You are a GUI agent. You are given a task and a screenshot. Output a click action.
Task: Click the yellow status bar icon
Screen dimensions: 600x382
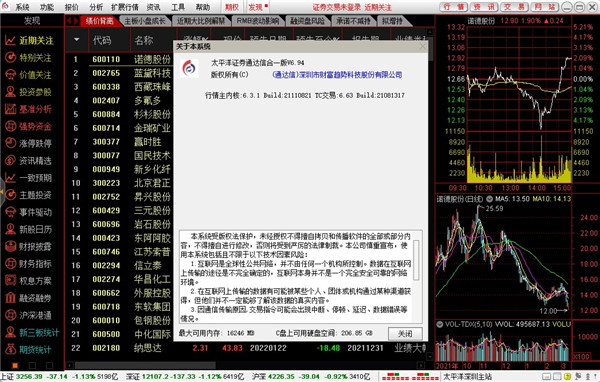coord(567,377)
